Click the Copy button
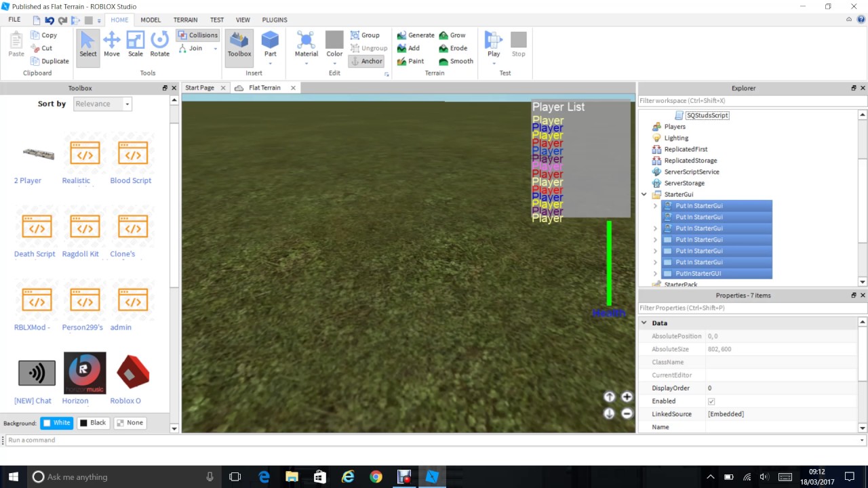This screenshot has height=488, width=868. [x=43, y=35]
